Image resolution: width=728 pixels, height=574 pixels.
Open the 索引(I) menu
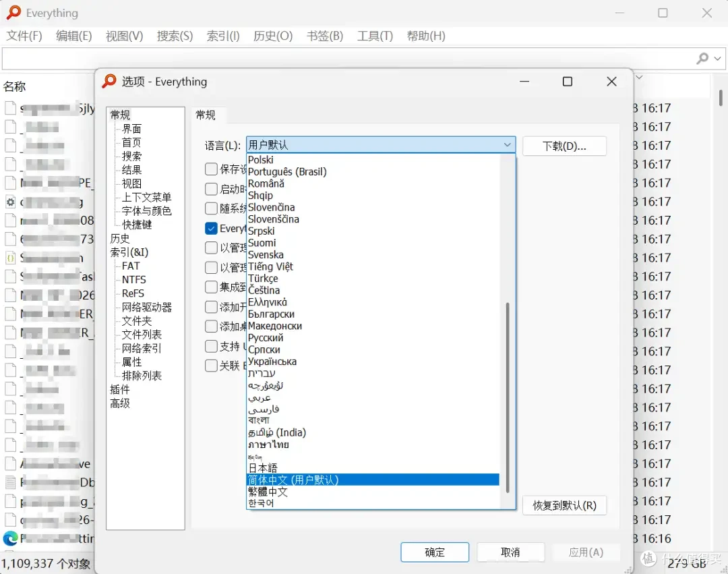click(223, 36)
